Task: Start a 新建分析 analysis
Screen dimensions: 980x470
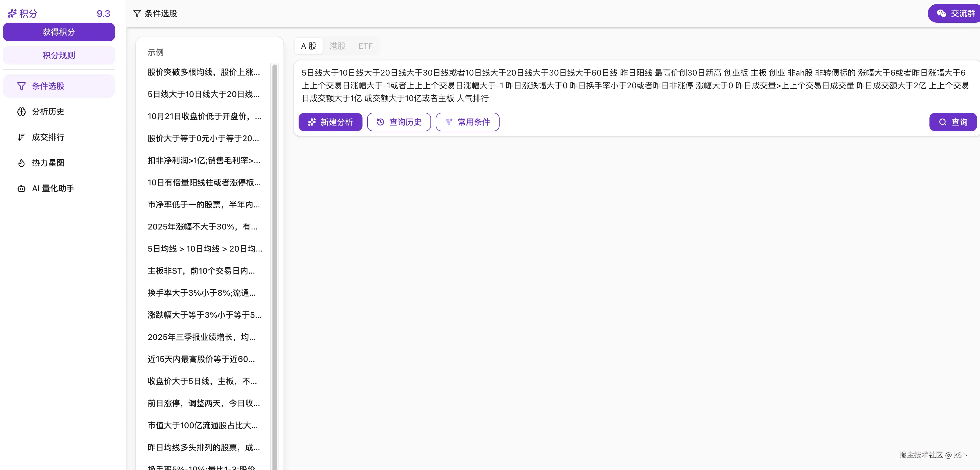Action: 330,122
